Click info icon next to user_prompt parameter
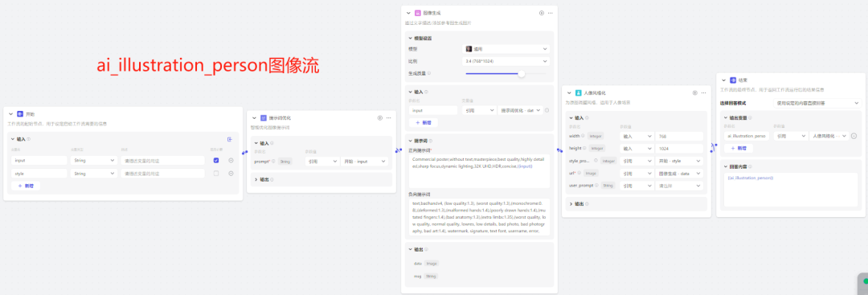 (x=596, y=186)
